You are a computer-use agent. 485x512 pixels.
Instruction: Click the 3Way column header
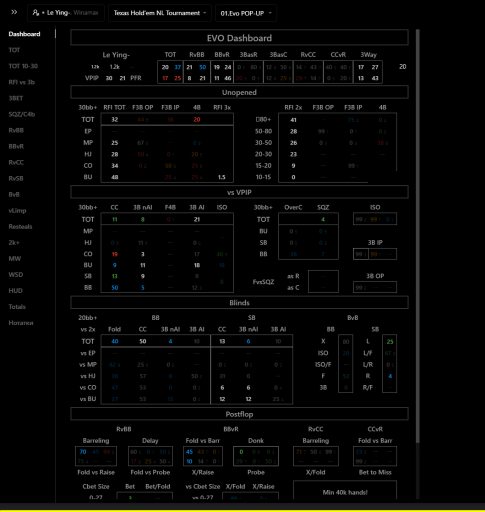tap(368, 55)
